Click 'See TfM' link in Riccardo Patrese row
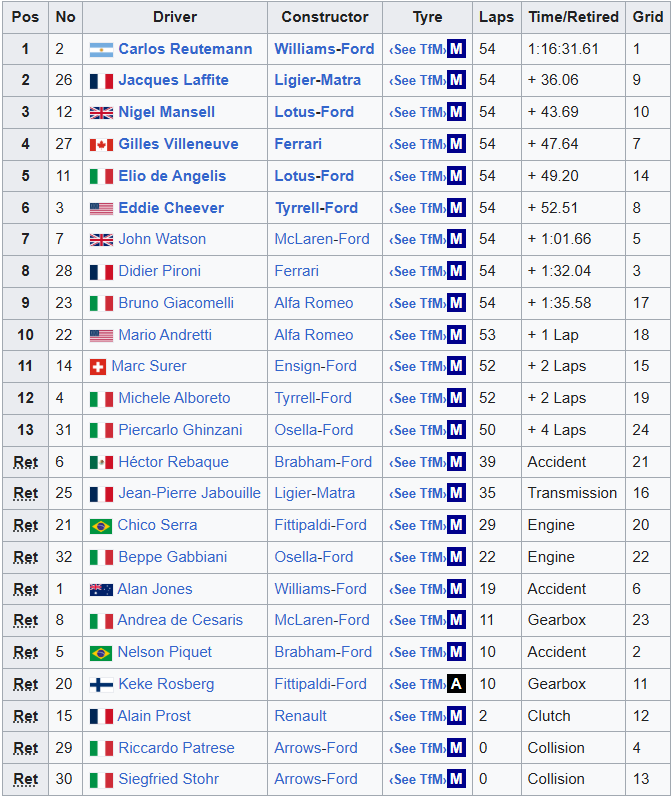 pyautogui.click(x=418, y=749)
